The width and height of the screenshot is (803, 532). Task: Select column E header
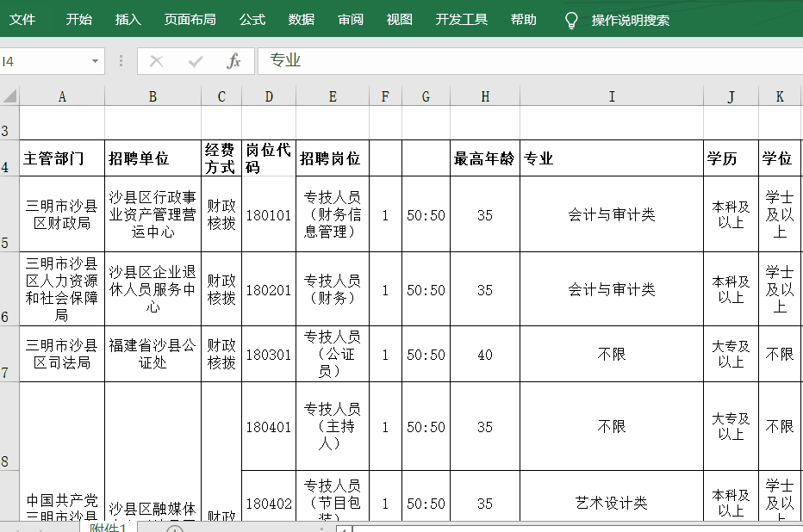click(x=333, y=96)
